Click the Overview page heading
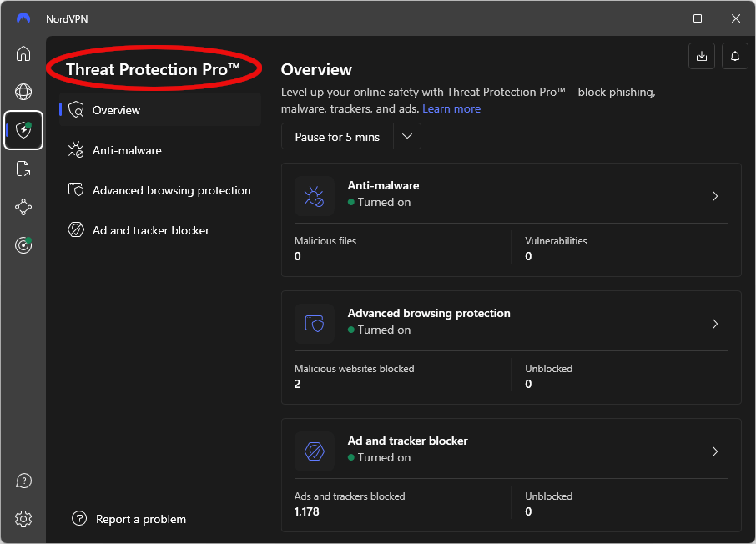This screenshot has width=756, height=544. (x=316, y=69)
